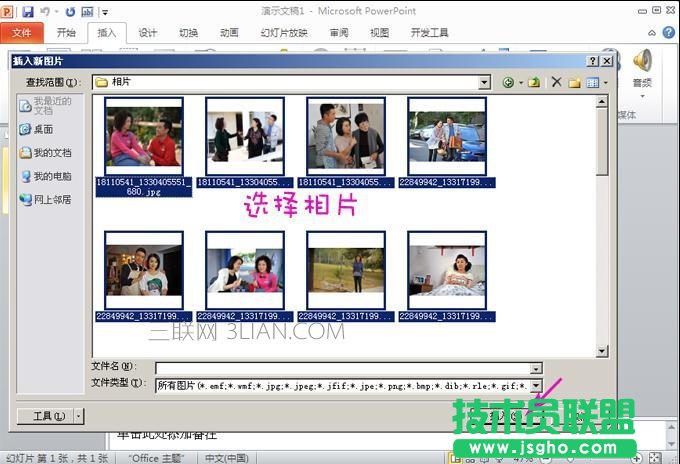Click the text box 'abl' quick access icon

click(87, 12)
